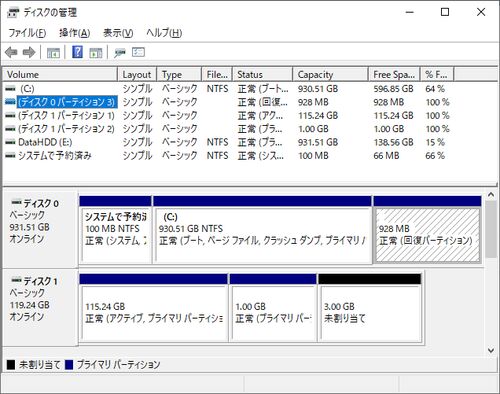Open the ファイル(F) menu
The height and width of the screenshot is (394, 500).
pyautogui.click(x=27, y=33)
